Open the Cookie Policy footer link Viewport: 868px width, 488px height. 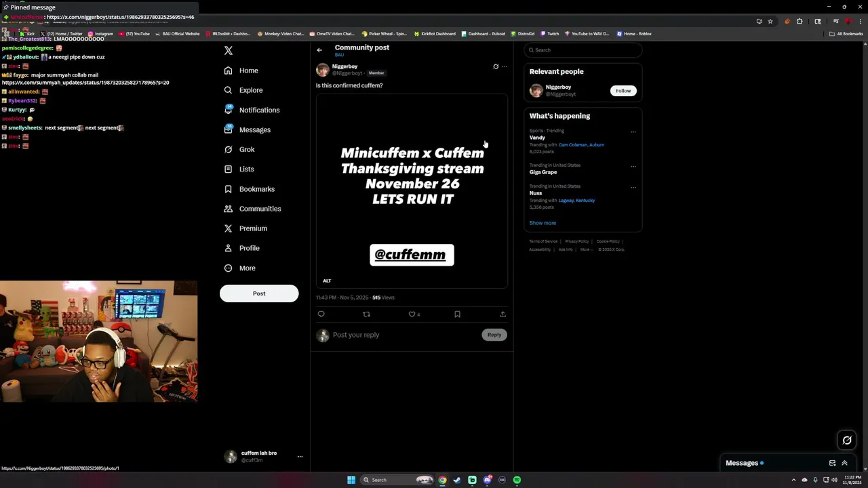[608, 241]
